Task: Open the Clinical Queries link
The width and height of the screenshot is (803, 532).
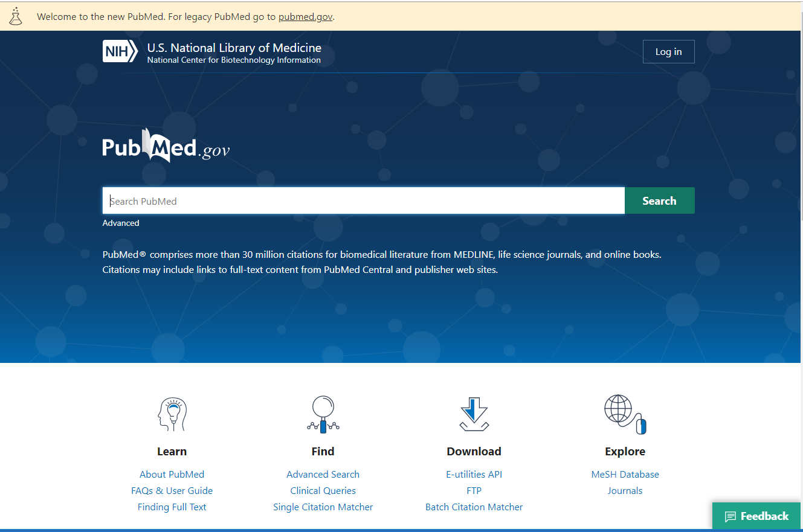Action: pyautogui.click(x=323, y=491)
